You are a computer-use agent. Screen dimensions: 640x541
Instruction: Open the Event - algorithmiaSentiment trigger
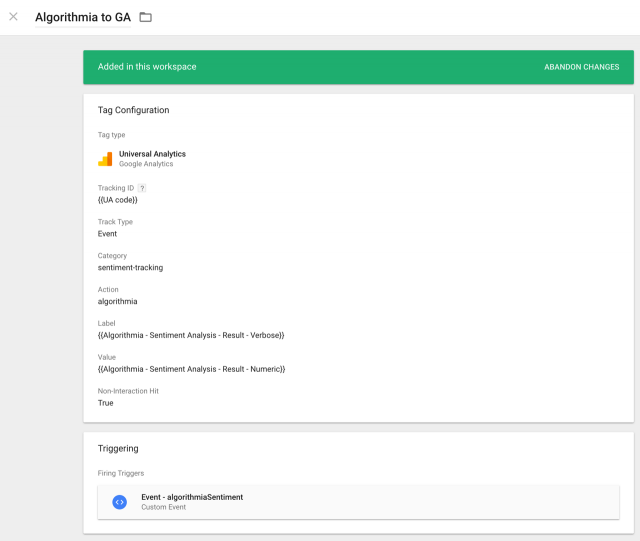pos(358,502)
